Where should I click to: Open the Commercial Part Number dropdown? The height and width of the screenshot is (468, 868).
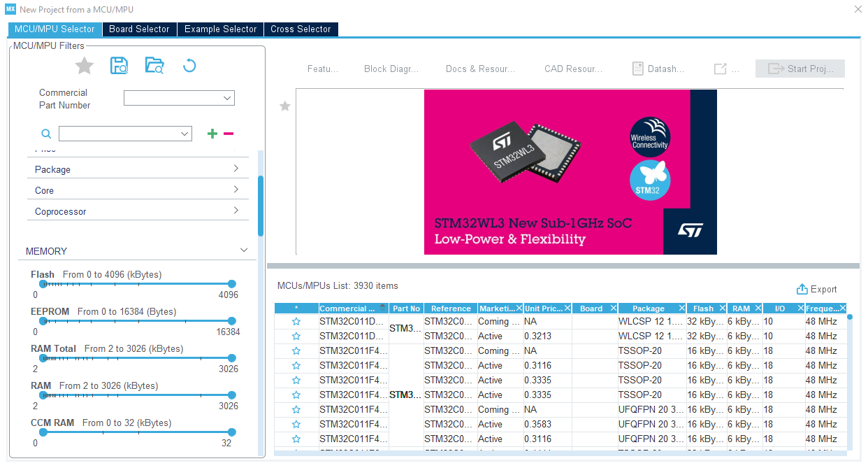pos(179,98)
